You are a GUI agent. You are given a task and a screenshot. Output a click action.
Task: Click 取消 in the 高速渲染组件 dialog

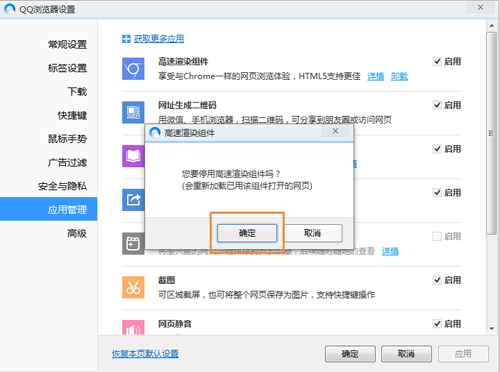pos(312,233)
